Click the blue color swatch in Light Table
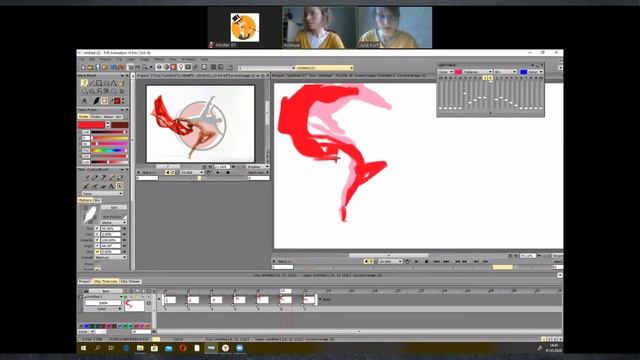The image size is (640, 360). click(x=523, y=72)
